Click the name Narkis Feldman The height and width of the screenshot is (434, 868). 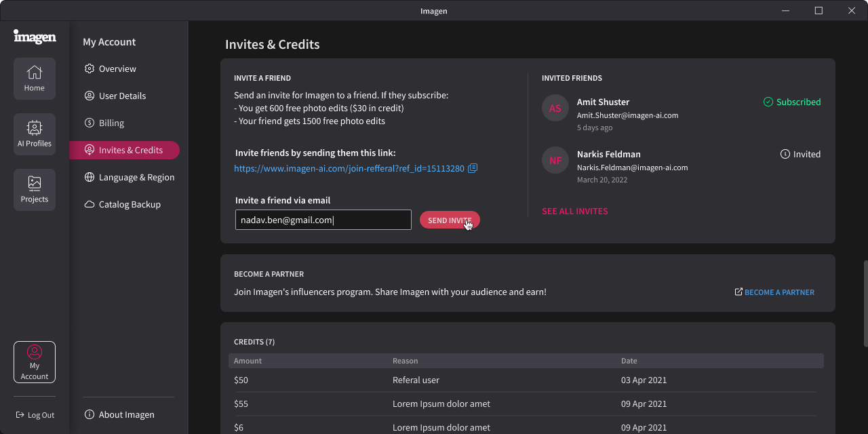[x=609, y=154]
